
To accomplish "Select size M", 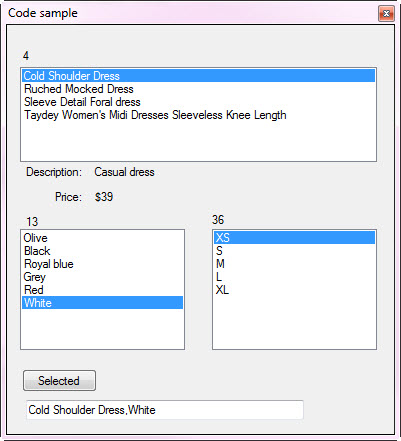I will point(294,264).
